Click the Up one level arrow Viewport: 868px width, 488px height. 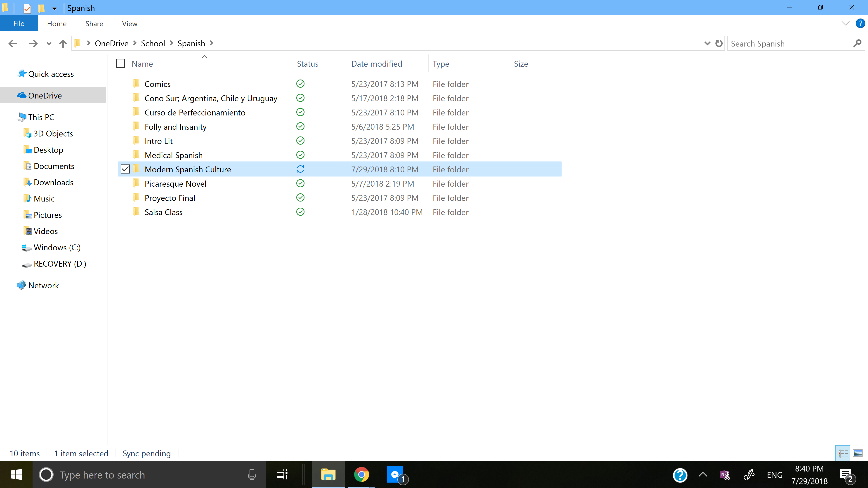pyautogui.click(x=63, y=43)
